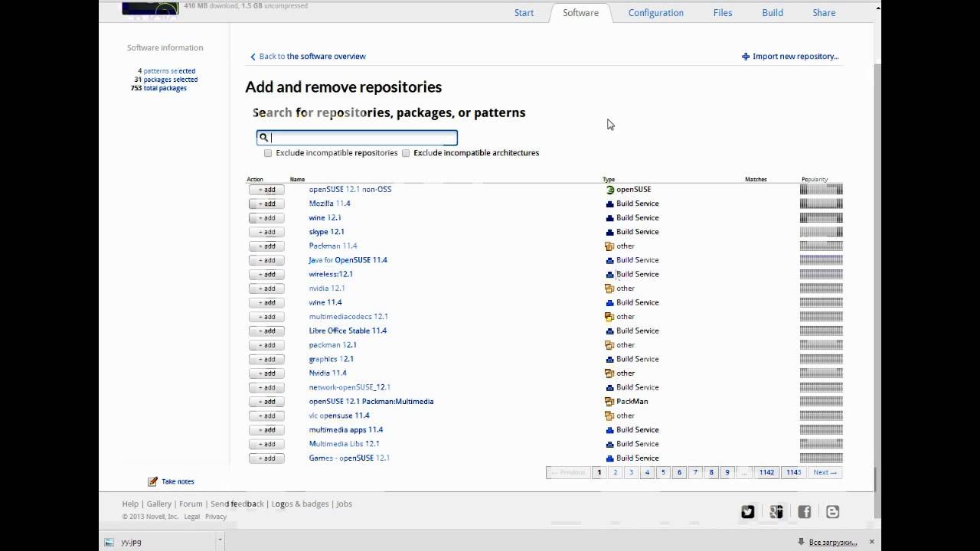Open the Facebook icon in the footer
Viewport: 980px width, 551px height.
805,512
